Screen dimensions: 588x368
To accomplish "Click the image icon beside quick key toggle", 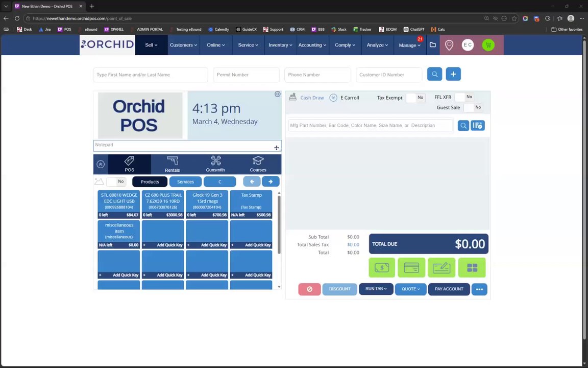I will point(99,182).
